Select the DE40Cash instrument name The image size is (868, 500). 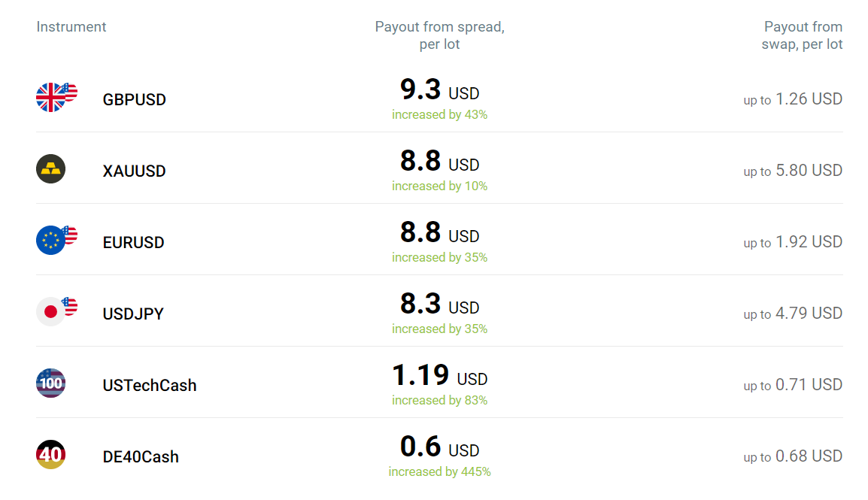coord(141,456)
